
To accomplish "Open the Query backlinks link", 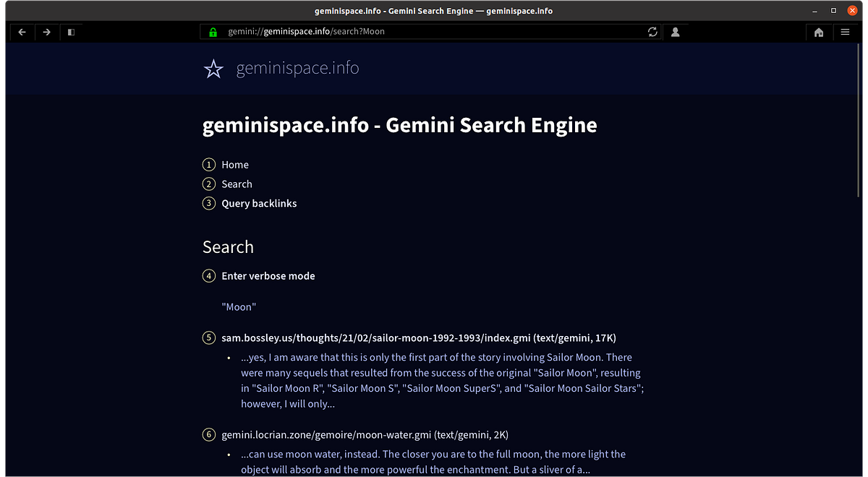I will point(259,204).
